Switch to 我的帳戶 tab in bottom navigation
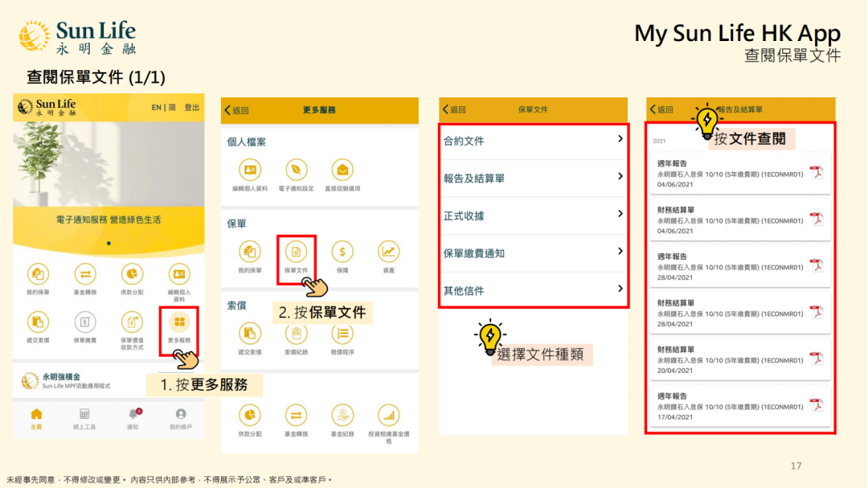This screenshot has width=868, height=488. coord(181,420)
